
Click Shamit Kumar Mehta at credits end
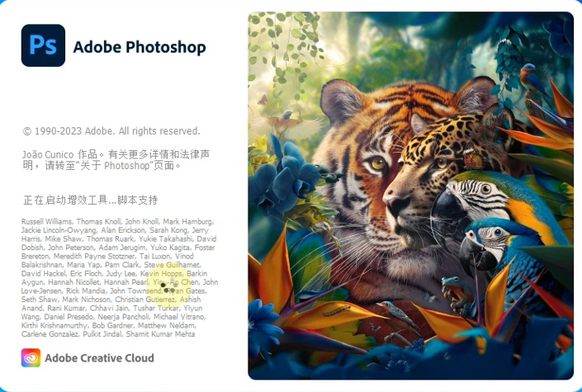point(160,334)
